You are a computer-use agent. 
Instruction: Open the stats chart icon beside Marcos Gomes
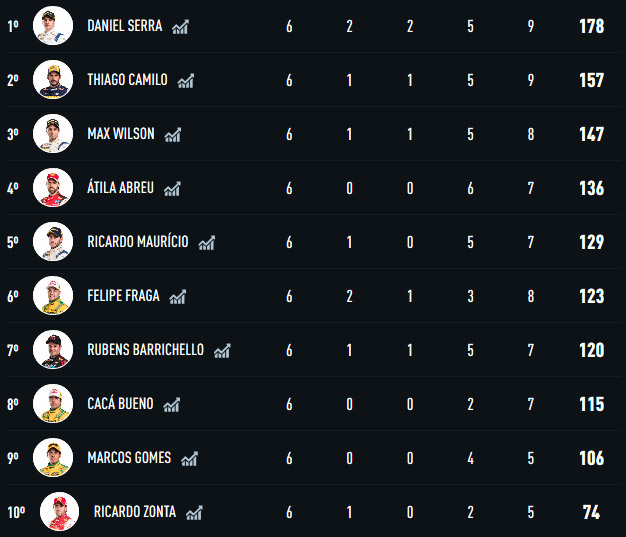(189, 459)
